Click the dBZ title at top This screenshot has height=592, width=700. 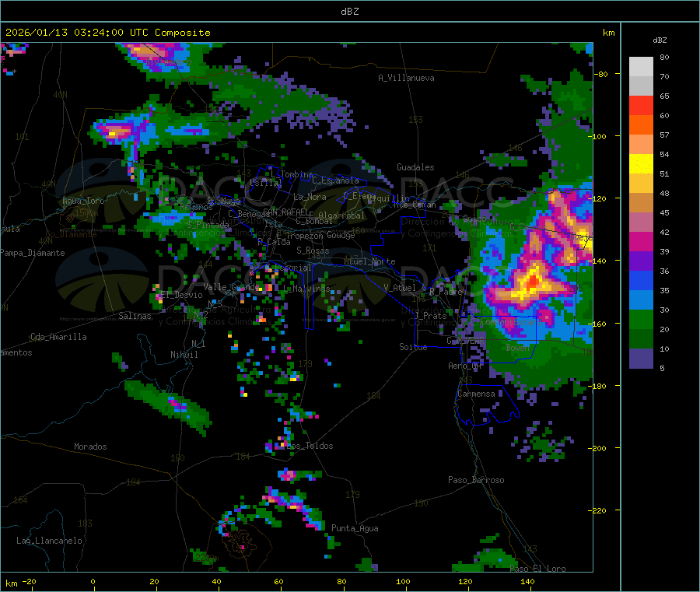point(349,12)
